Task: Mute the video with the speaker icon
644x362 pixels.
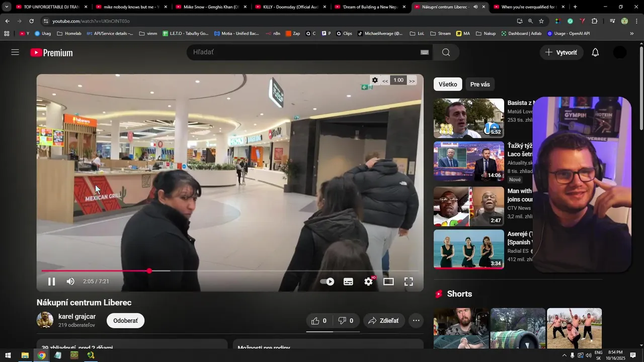Action: pos(70,282)
